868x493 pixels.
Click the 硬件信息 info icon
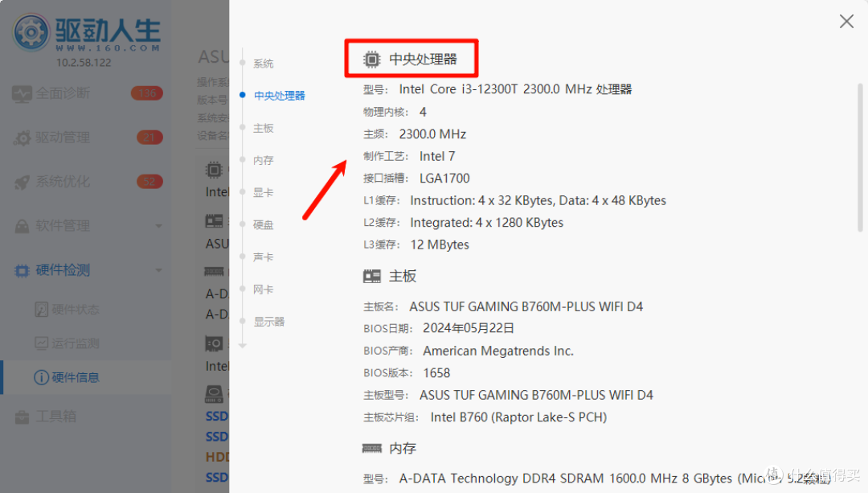tap(42, 378)
